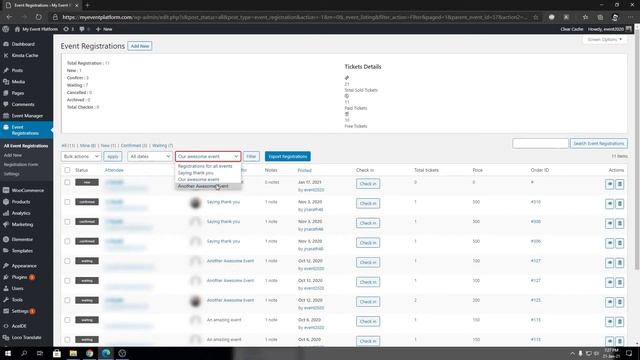View details of order #308 registration
Viewport: 640px width, 360px height.
pyautogui.click(x=609, y=223)
